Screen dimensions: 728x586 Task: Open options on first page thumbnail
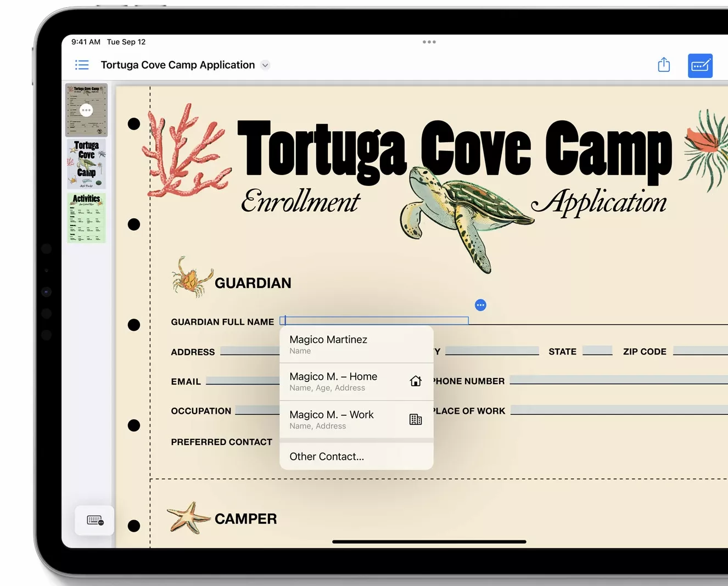coord(86,110)
